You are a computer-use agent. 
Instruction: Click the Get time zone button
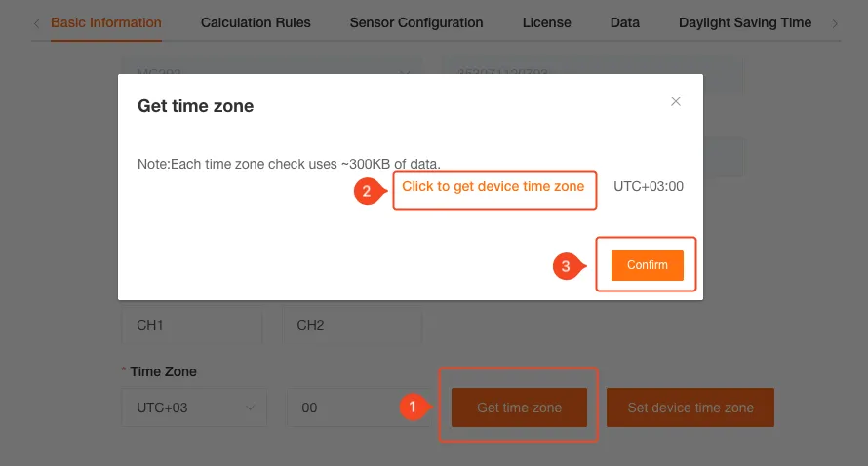(519, 408)
